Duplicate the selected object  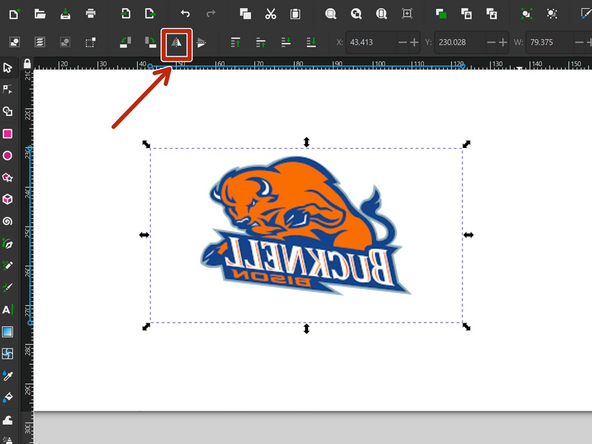(441, 14)
